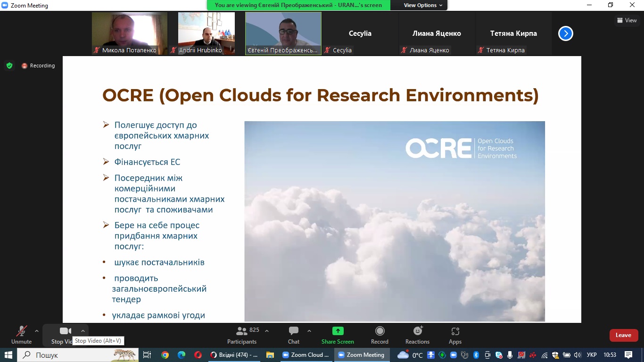Select Andrii Hrubinko video thumbnail
This screenshot has width=644, height=362.
[x=206, y=33]
